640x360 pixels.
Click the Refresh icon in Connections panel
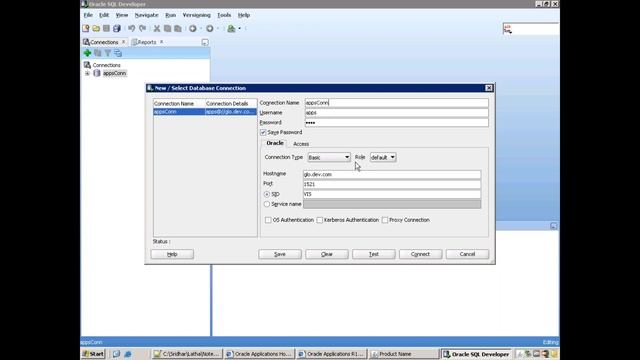98,53
